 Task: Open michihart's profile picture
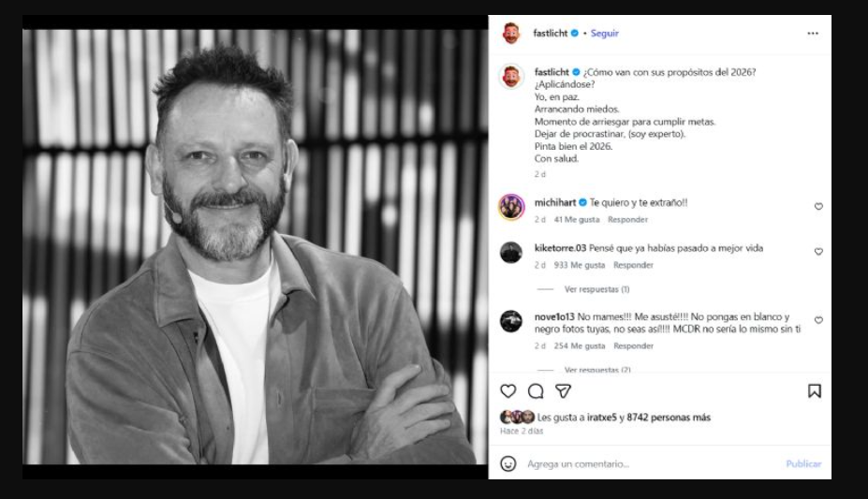coord(511,207)
